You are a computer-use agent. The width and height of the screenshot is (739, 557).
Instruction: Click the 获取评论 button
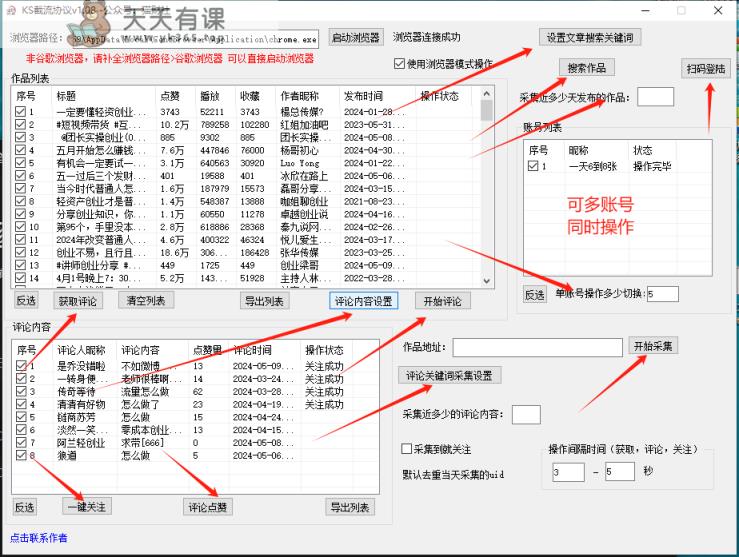pyautogui.click(x=77, y=301)
